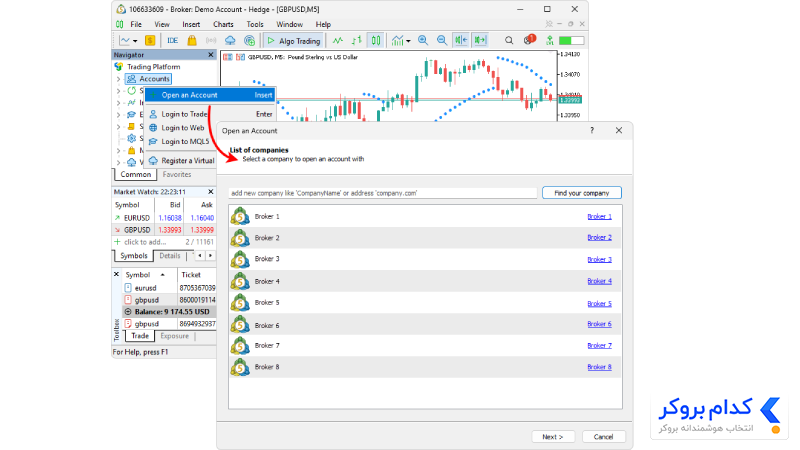This screenshot has width=800, height=450.
Task: Select GBPUSD row in Market Watch
Action: pos(164,230)
